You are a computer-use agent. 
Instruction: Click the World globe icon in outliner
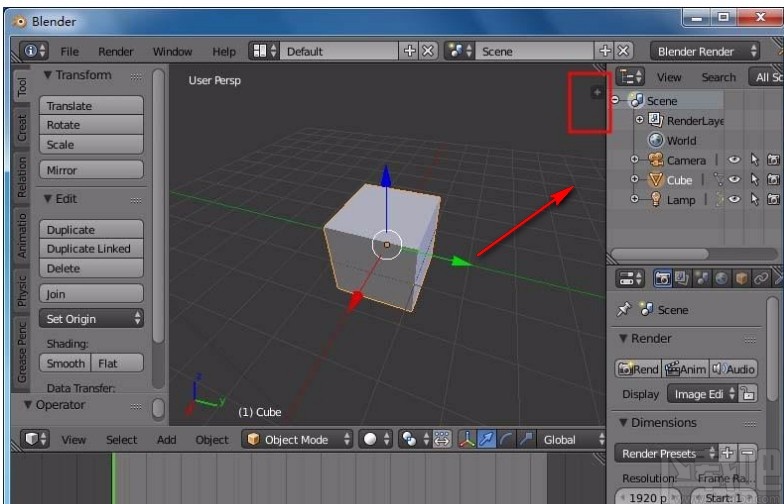656,140
